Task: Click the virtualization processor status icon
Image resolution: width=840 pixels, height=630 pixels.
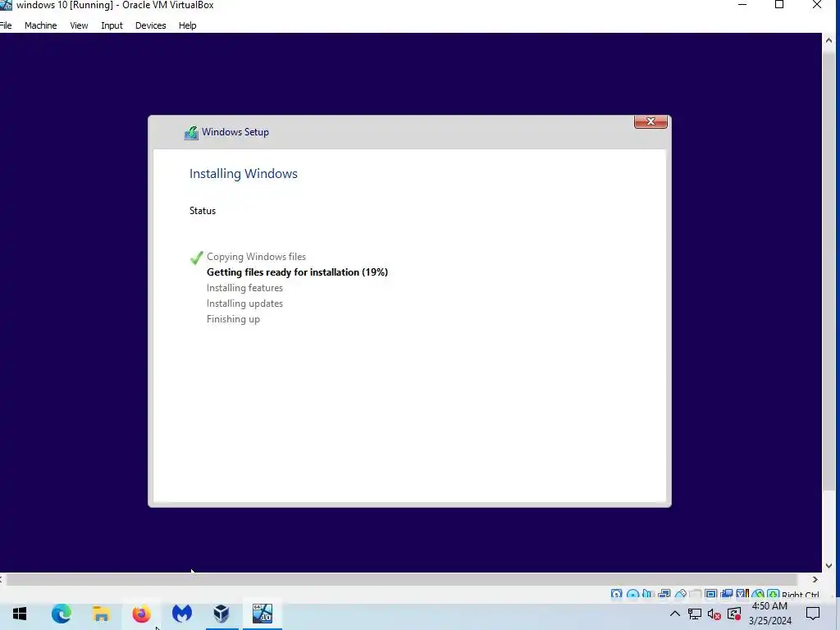Action: pyautogui.click(x=742, y=594)
